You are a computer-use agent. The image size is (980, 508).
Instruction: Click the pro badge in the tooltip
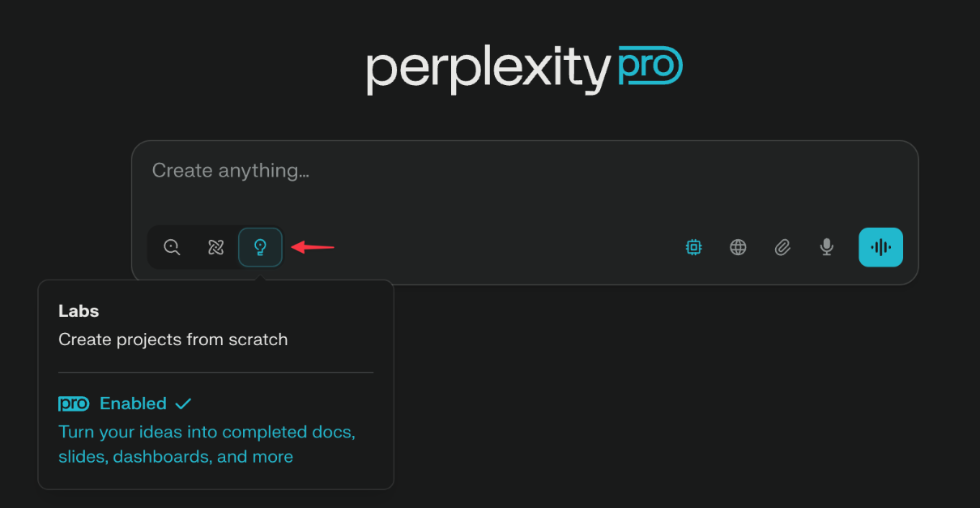pyautogui.click(x=72, y=403)
